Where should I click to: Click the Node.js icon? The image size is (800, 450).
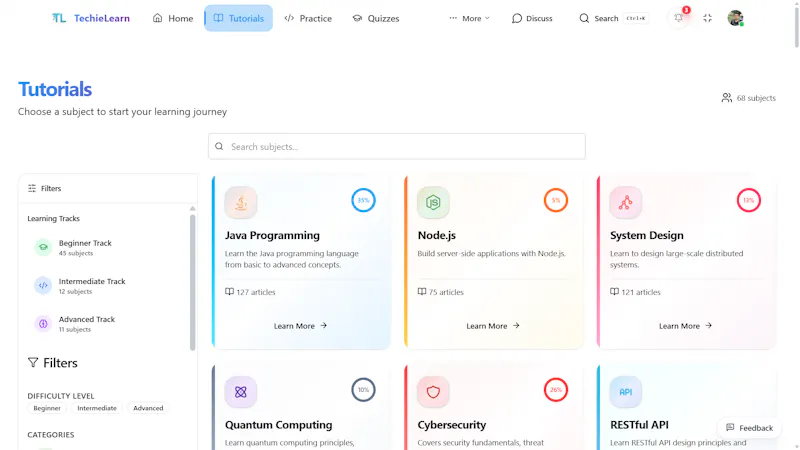click(433, 203)
